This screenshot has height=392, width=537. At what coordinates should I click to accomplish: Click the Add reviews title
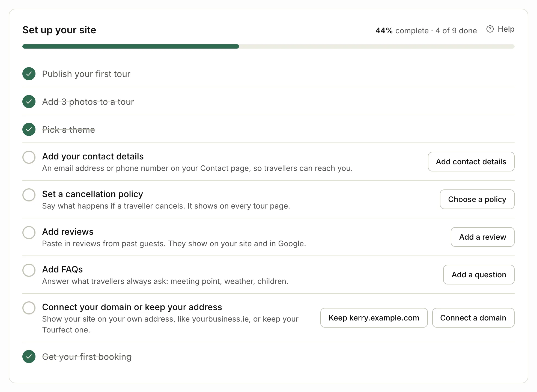(68, 232)
